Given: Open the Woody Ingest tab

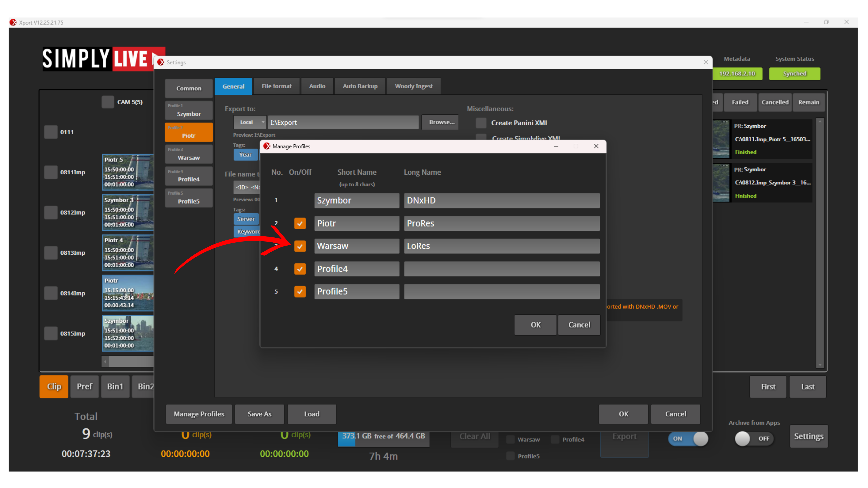Looking at the screenshot, I should (414, 86).
